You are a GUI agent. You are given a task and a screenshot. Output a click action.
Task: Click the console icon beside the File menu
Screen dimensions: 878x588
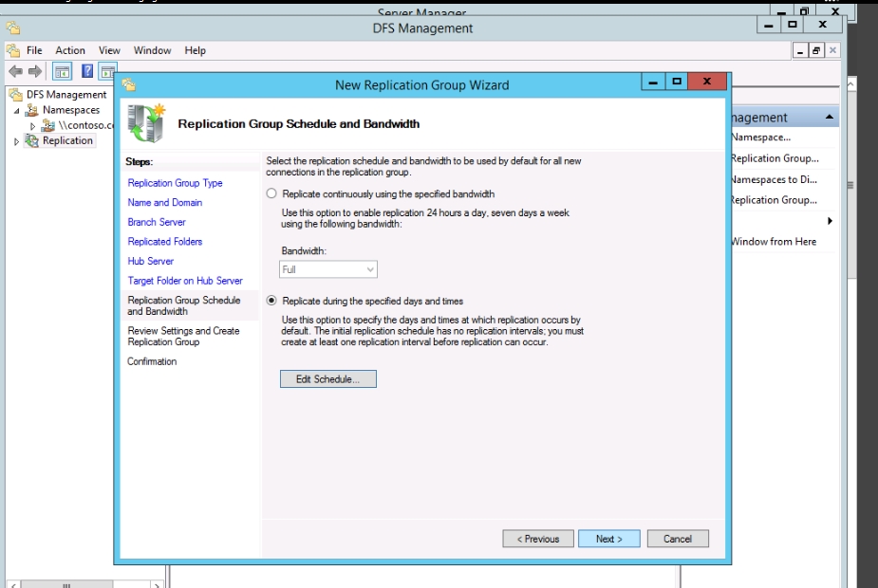[13, 50]
